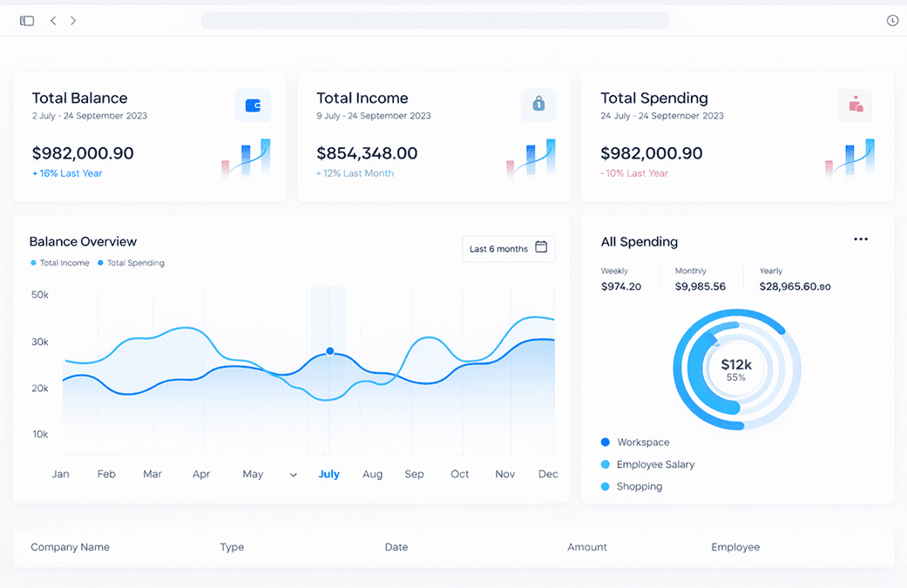This screenshot has width=907, height=588.
Task: Click the Total Balance wallet icon
Action: click(254, 105)
